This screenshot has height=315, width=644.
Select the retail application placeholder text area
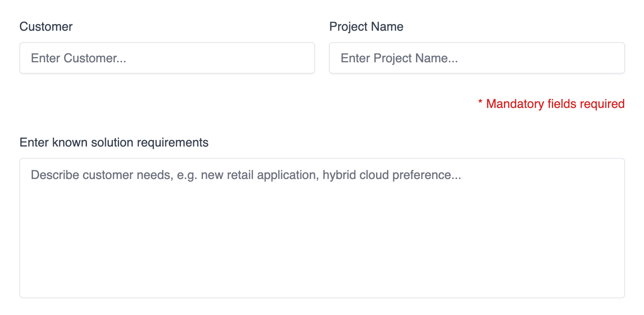tap(246, 175)
